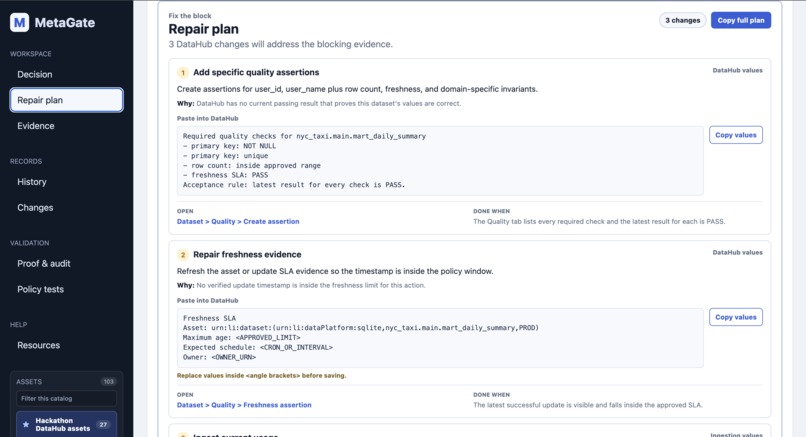806x437 pixels.
Task: Copy values for quality assertions step
Action: [736, 135]
